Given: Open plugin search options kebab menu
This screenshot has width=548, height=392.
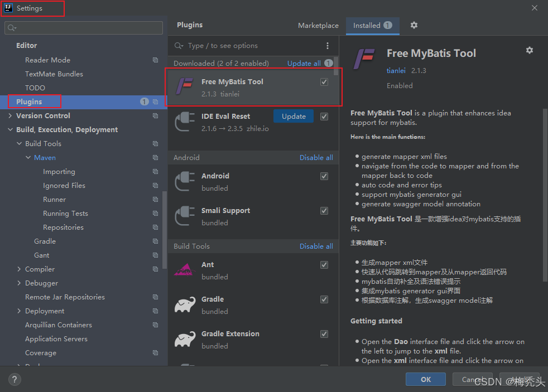Looking at the screenshot, I should (x=328, y=46).
